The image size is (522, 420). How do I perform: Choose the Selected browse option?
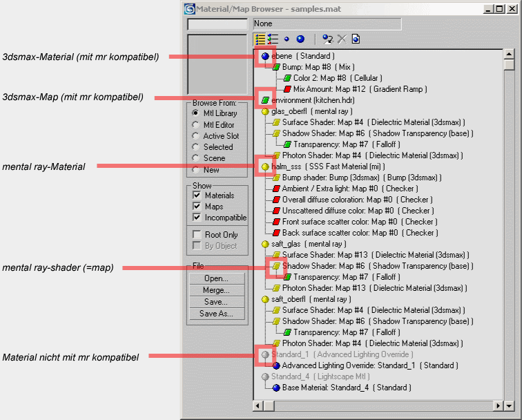196,147
